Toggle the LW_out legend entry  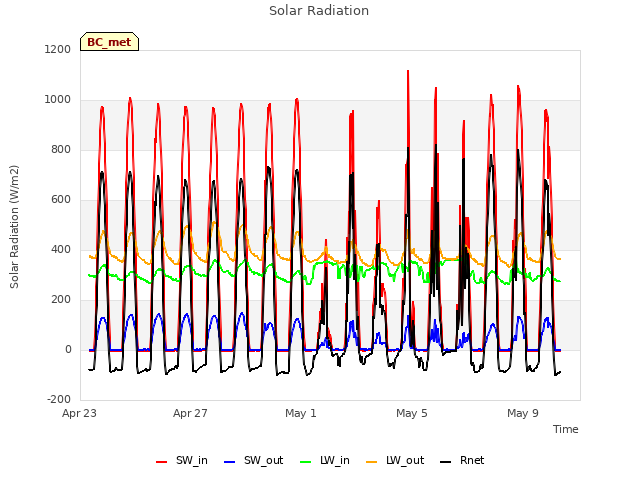395,461
